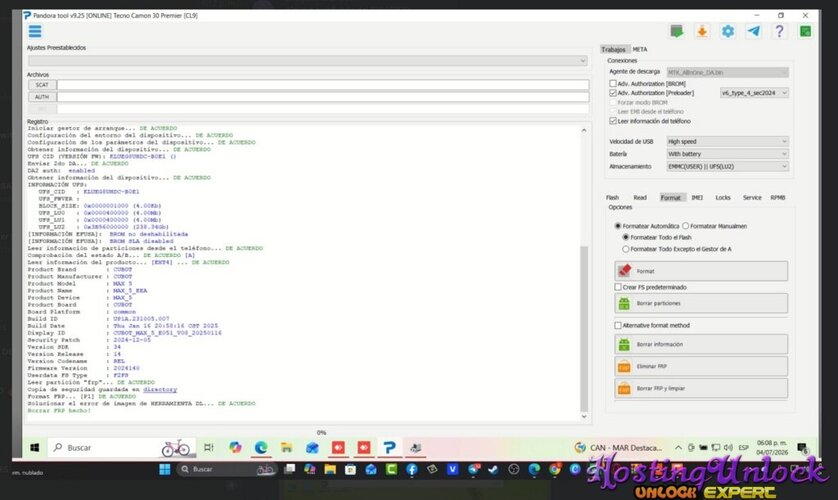Open the Batería With battery dropdown
Screen dimensions: 838x500
pos(727,154)
